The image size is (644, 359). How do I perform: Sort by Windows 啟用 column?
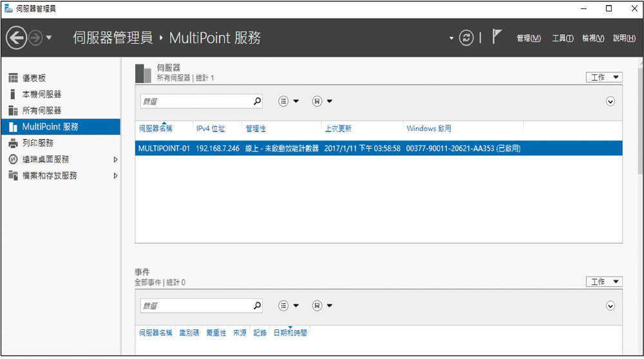click(429, 129)
